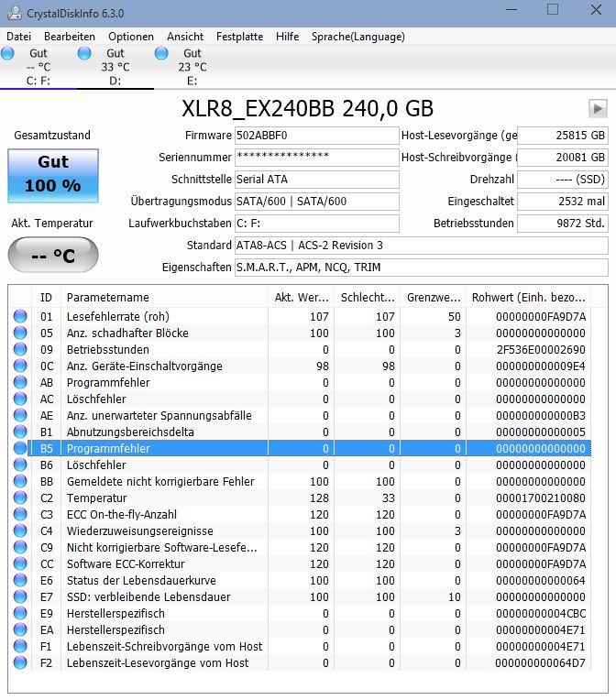Image resolution: width=616 pixels, height=700 pixels.
Task: Click the Grenzwe... column header
Action: pos(434,298)
